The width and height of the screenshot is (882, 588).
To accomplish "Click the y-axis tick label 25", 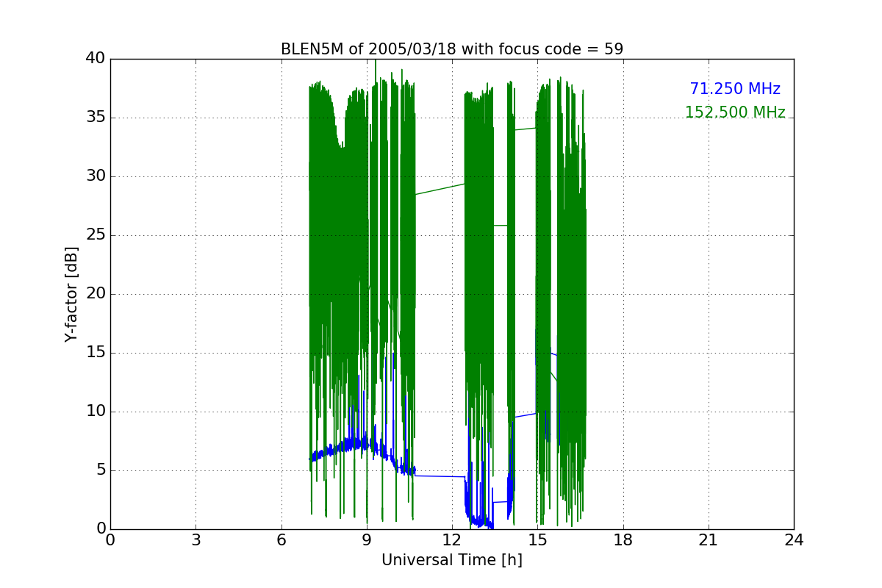I will 95,235.
